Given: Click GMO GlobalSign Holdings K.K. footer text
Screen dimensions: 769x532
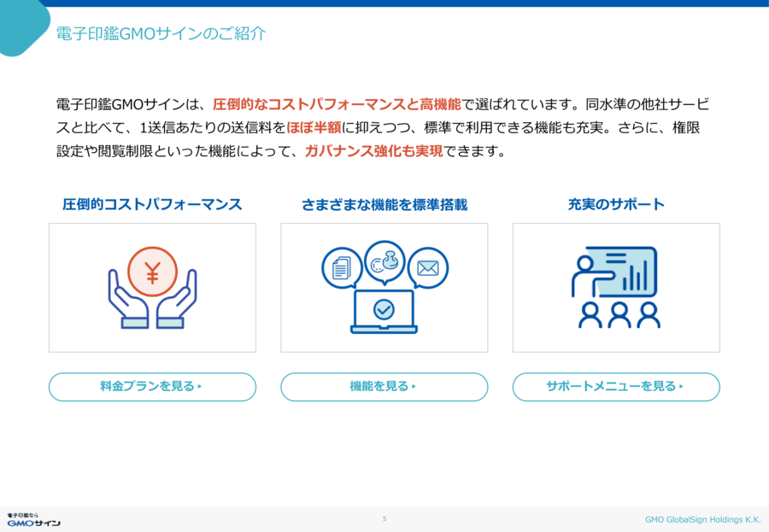Looking at the screenshot, I should click(702, 519).
